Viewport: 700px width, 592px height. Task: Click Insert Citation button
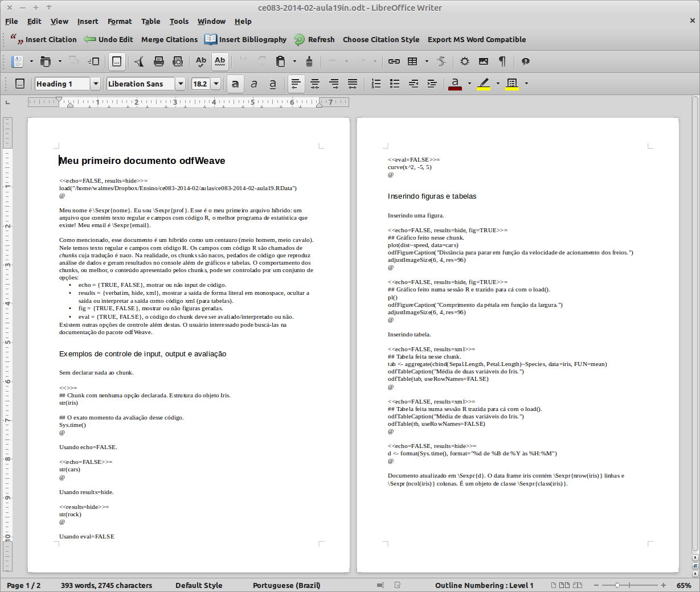point(44,40)
